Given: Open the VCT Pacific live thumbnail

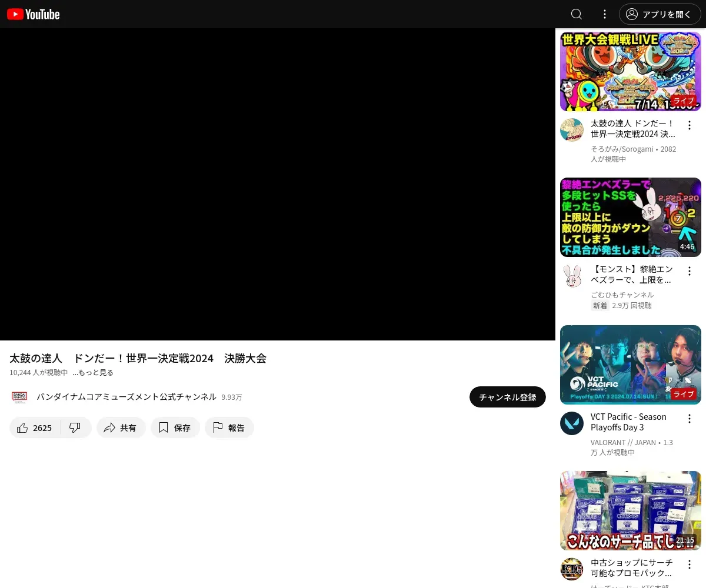Looking at the screenshot, I should (631, 365).
